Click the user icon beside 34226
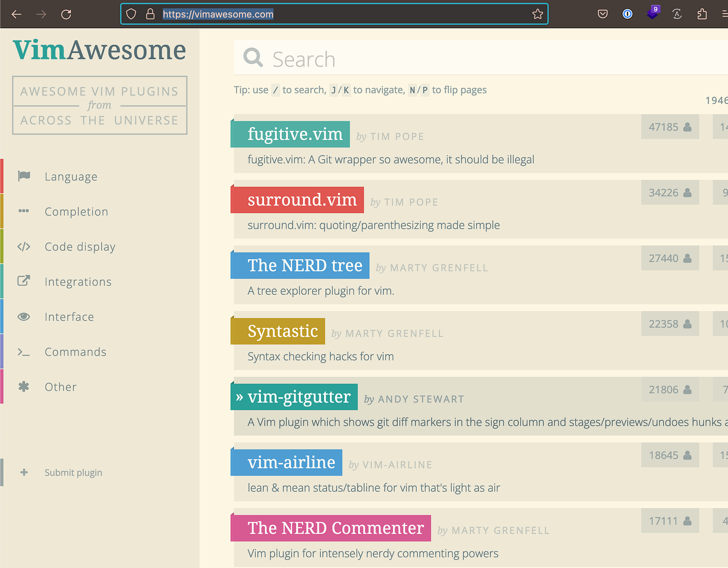This screenshot has width=728, height=568. pos(687,192)
